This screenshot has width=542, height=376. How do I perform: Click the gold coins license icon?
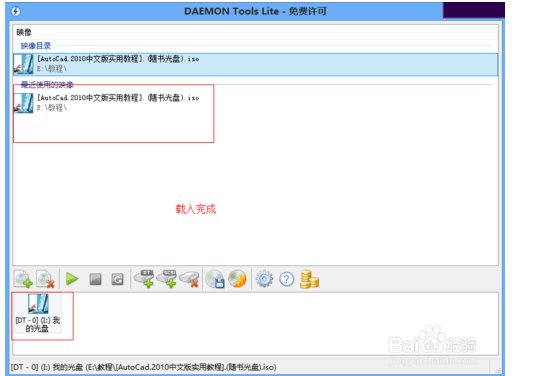coord(309,279)
